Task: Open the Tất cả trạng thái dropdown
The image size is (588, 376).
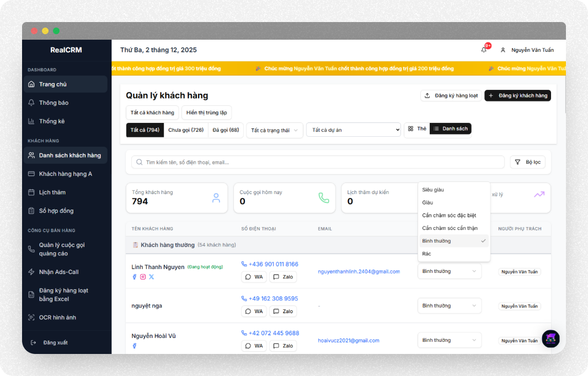Action: point(274,130)
